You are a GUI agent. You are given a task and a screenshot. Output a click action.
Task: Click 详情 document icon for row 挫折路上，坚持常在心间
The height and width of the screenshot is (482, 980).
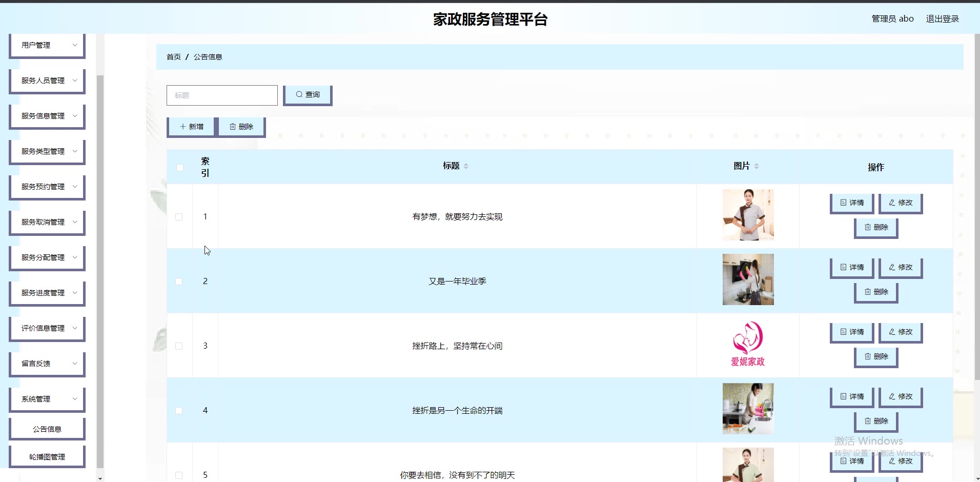tap(843, 332)
